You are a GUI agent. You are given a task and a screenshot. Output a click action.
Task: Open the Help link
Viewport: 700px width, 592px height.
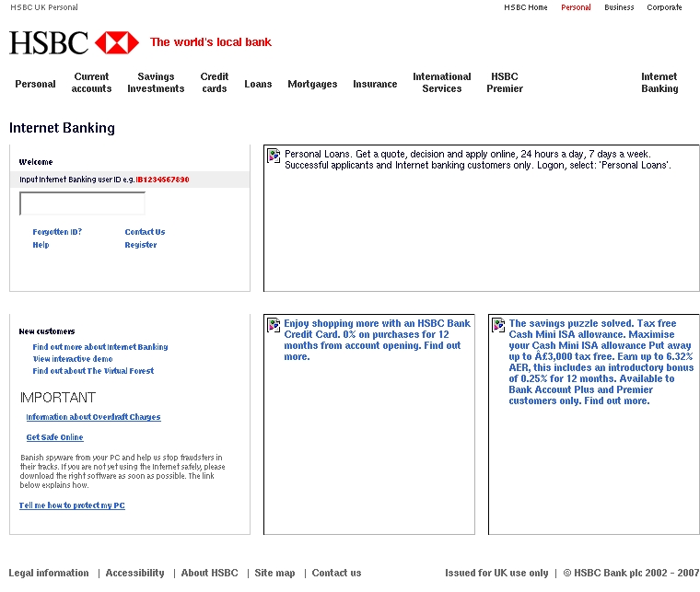tap(41, 245)
